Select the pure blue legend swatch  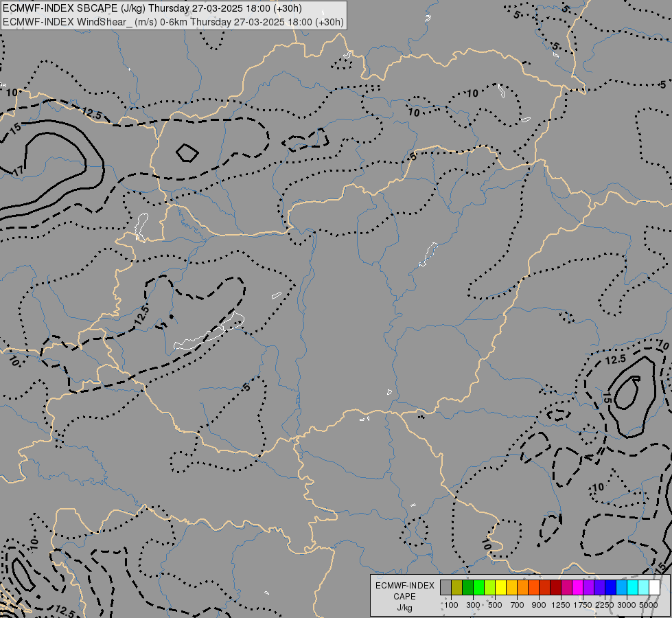[611, 588]
